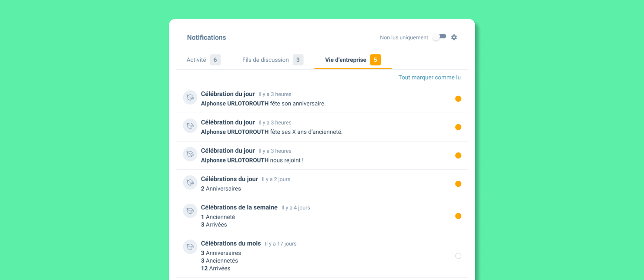Click the 'Il y a 4 jours' timestamp
The image size is (644, 280).
[x=296, y=208]
